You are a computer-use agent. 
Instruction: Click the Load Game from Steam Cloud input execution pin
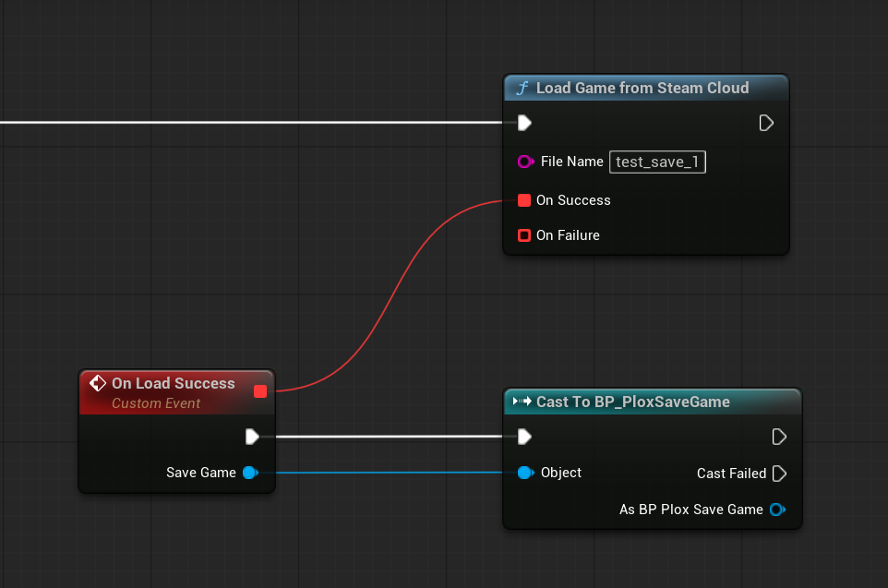point(524,123)
